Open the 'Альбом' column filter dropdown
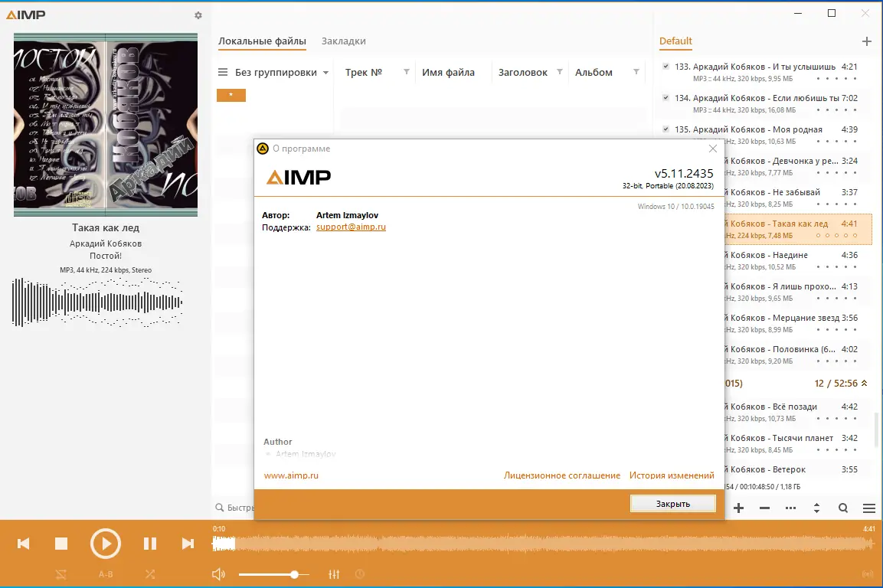The image size is (883, 588). coord(637,72)
